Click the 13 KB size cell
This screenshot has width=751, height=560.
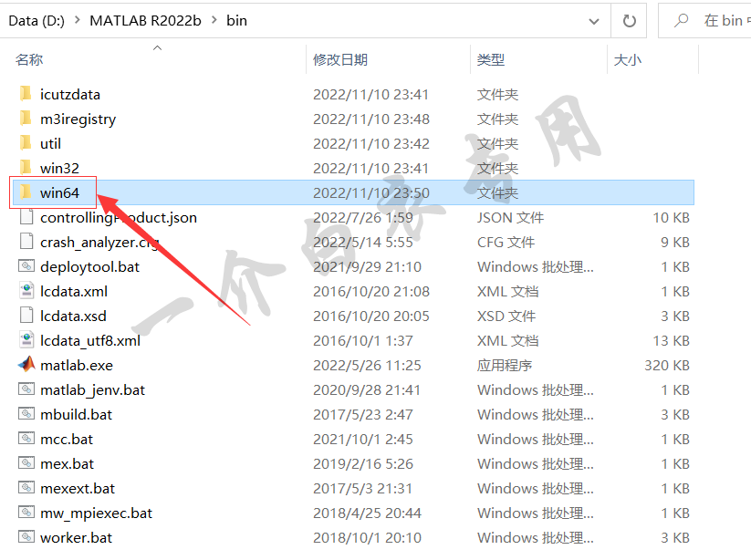coord(671,341)
